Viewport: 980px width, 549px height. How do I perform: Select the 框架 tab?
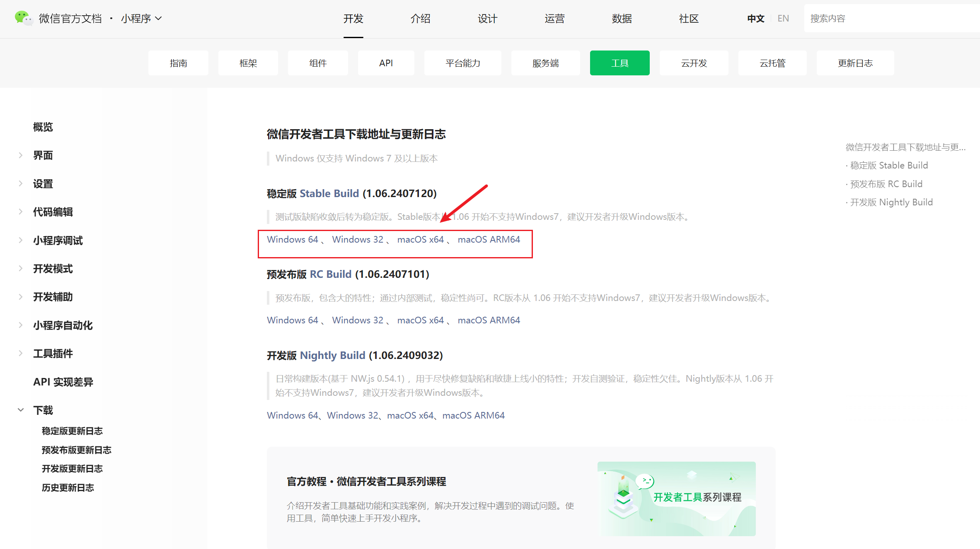click(x=248, y=63)
